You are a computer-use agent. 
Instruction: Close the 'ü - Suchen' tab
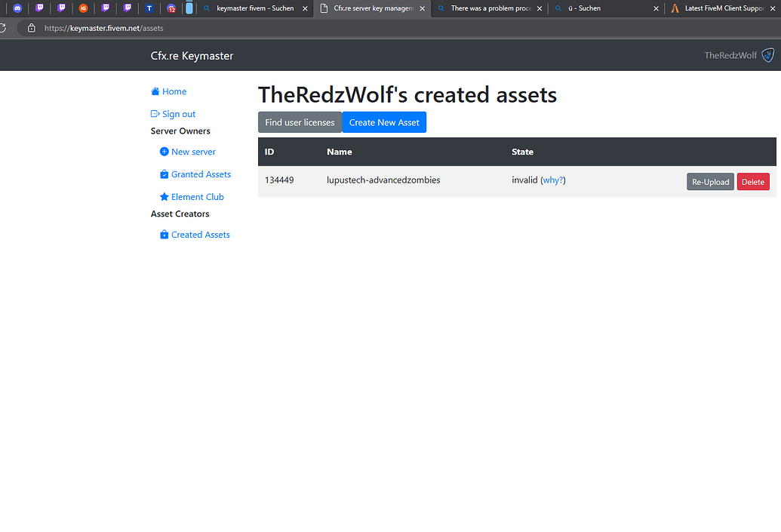click(x=656, y=8)
